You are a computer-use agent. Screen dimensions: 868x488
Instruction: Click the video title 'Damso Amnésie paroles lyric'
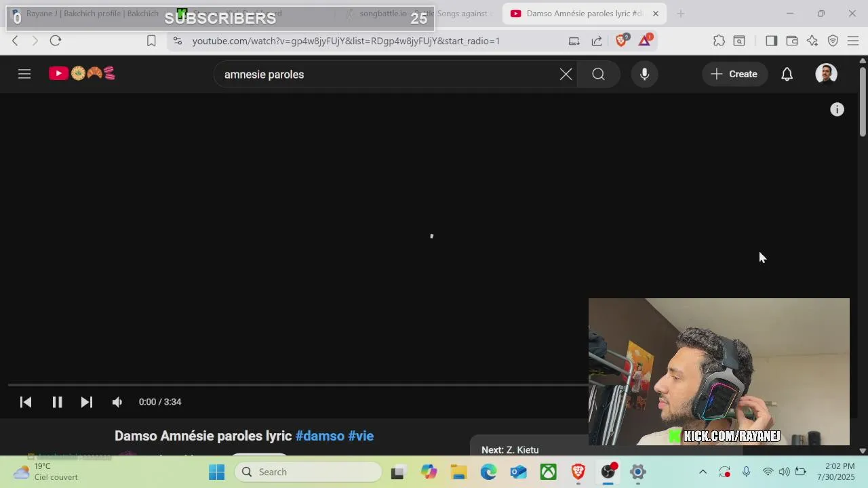click(x=203, y=436)
